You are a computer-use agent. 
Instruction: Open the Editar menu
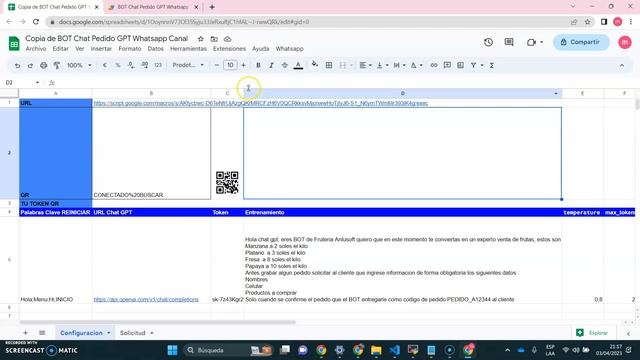60,49
